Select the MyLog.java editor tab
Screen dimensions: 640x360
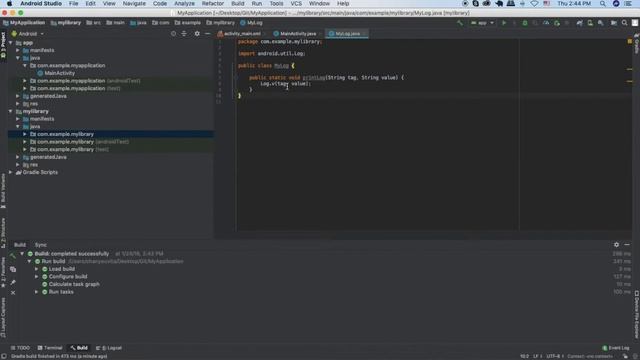coord(347,33)
